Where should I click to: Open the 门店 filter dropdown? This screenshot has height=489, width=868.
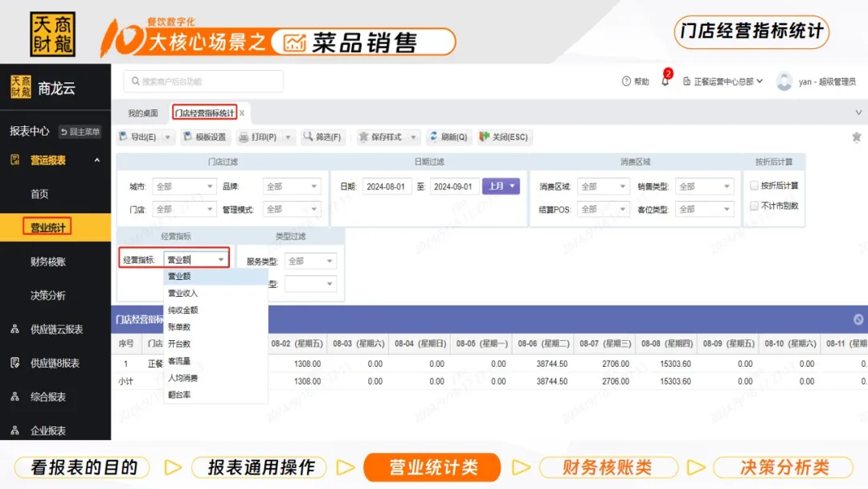pos(184,209)
